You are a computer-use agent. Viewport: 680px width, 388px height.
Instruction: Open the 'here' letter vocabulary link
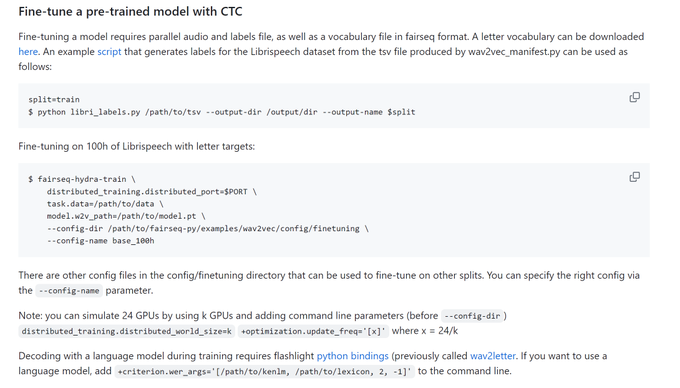pyautogui.click(x=28, y=52)
